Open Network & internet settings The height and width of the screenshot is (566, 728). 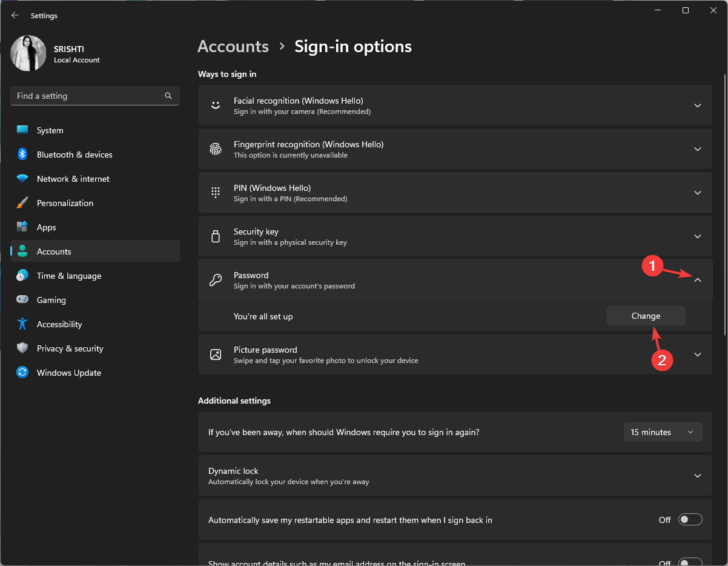pos(95,179)
